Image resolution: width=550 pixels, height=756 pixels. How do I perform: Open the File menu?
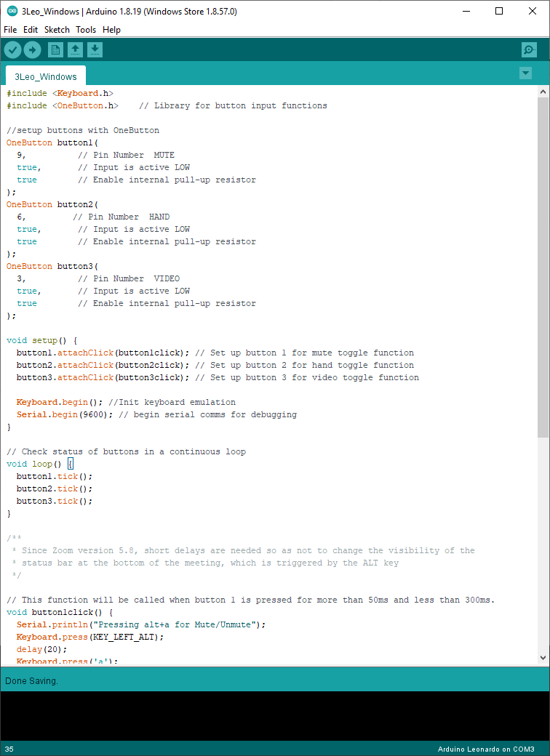(10, 29)
